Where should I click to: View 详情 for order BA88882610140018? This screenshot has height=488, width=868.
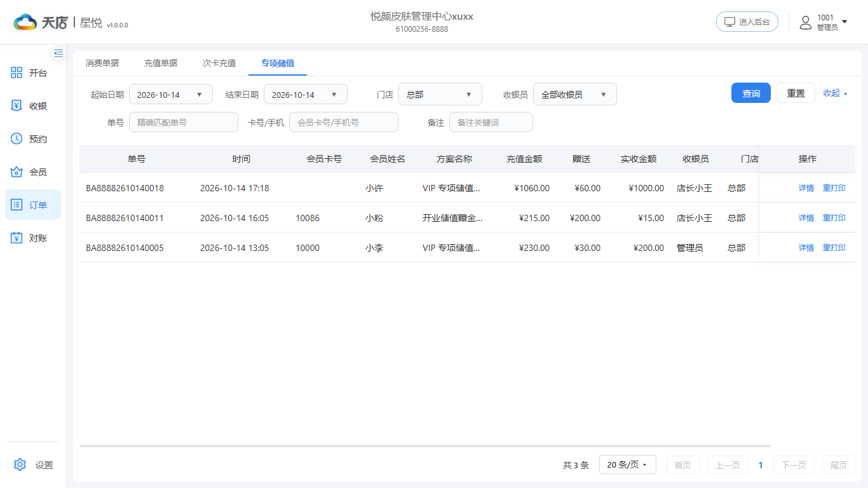tap(806, 188)
